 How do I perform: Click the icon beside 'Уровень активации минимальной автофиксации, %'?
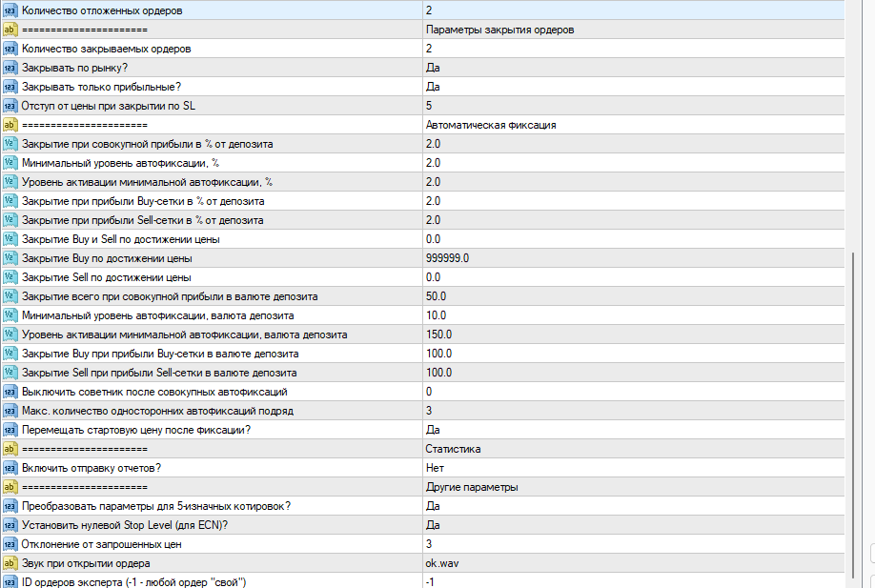pyautogui.click(x=10, y=182)
